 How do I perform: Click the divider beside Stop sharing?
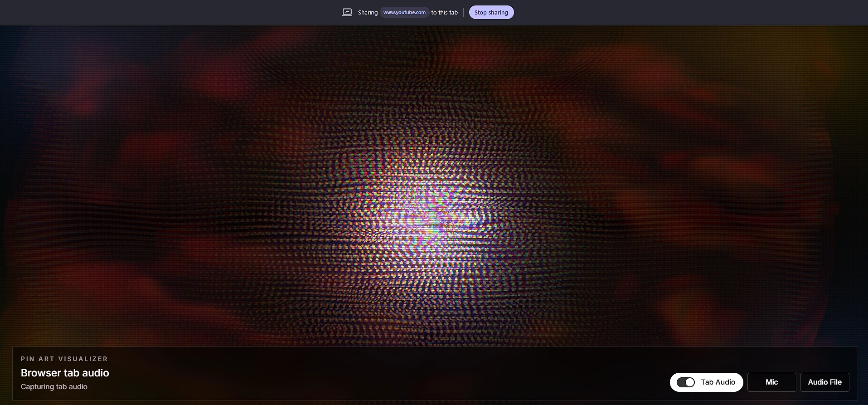(x=463, y=12)
